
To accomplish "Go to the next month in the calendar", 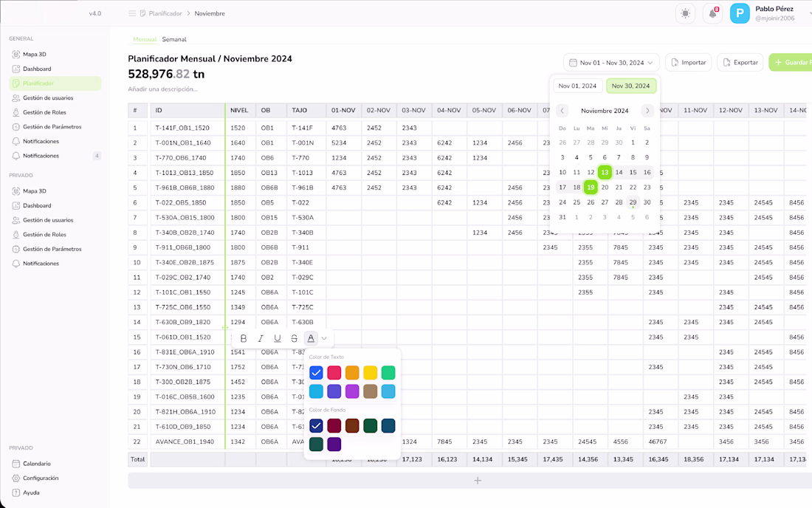I will click(647, 111).
